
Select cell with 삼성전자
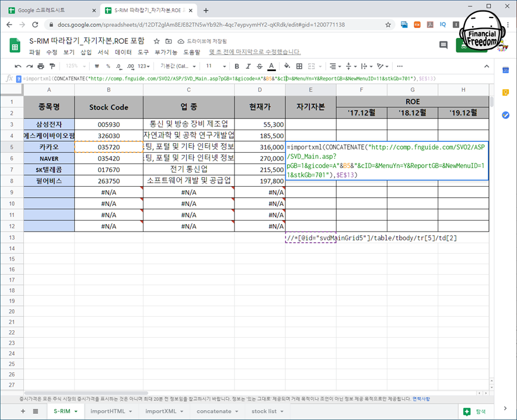49,124
